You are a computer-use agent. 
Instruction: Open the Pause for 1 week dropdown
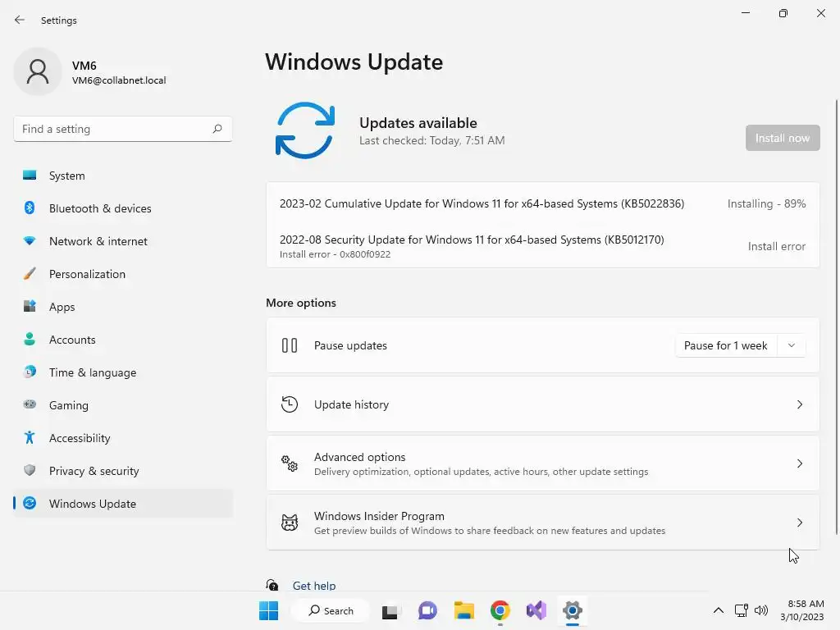point(740,345)
